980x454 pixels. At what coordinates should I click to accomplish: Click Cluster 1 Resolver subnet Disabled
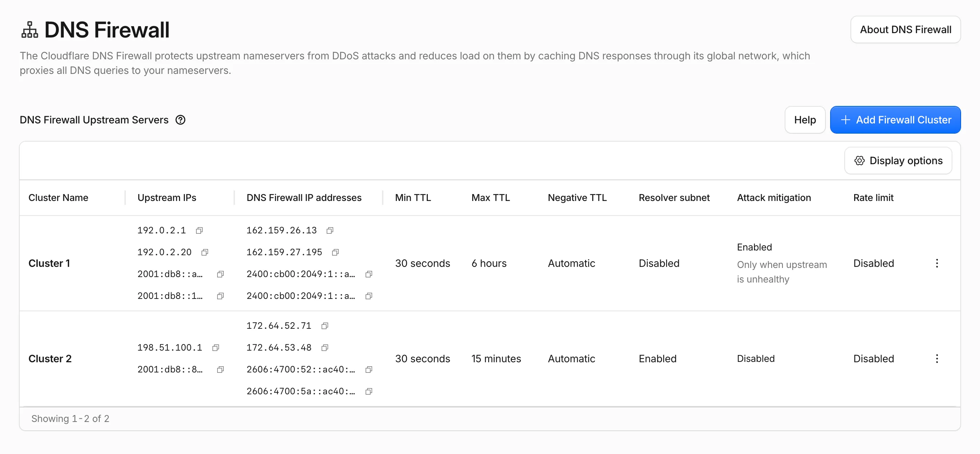point(659,263)
